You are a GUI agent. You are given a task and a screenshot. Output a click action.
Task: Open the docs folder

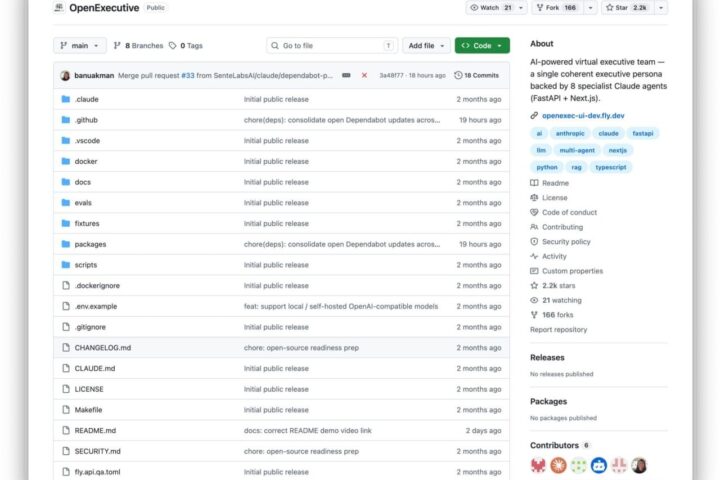(83, 182)
